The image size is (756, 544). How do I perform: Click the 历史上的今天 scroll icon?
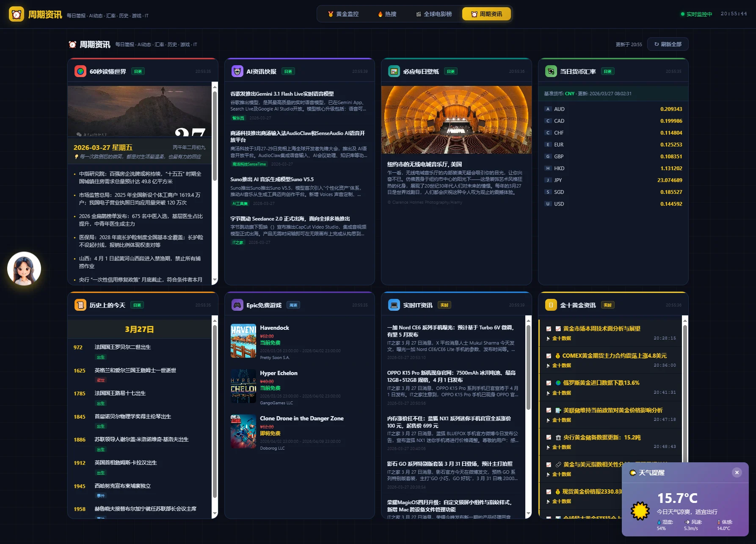tap(80, 305)
